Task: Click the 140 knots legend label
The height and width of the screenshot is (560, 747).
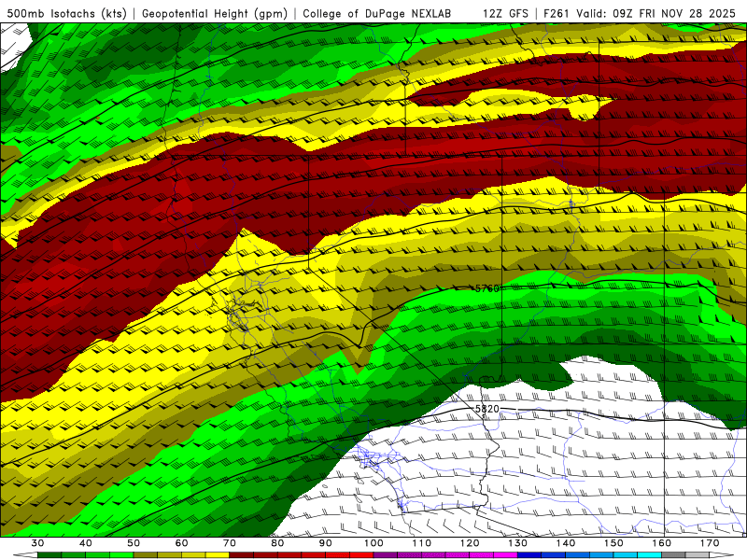Action: coord(566,543)
